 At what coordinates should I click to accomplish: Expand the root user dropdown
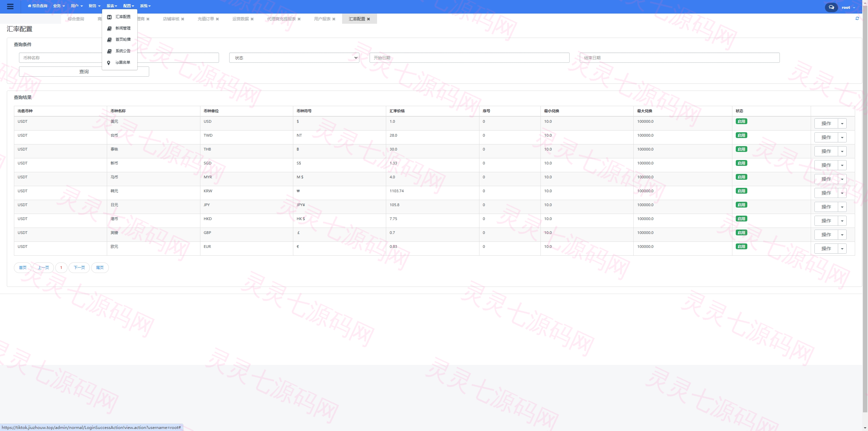[848, 7]
